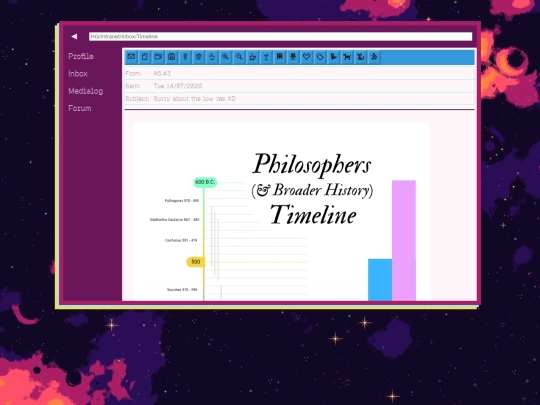
Task: Click the Pythagoras 570 - 495 entry
Action: 182,200
